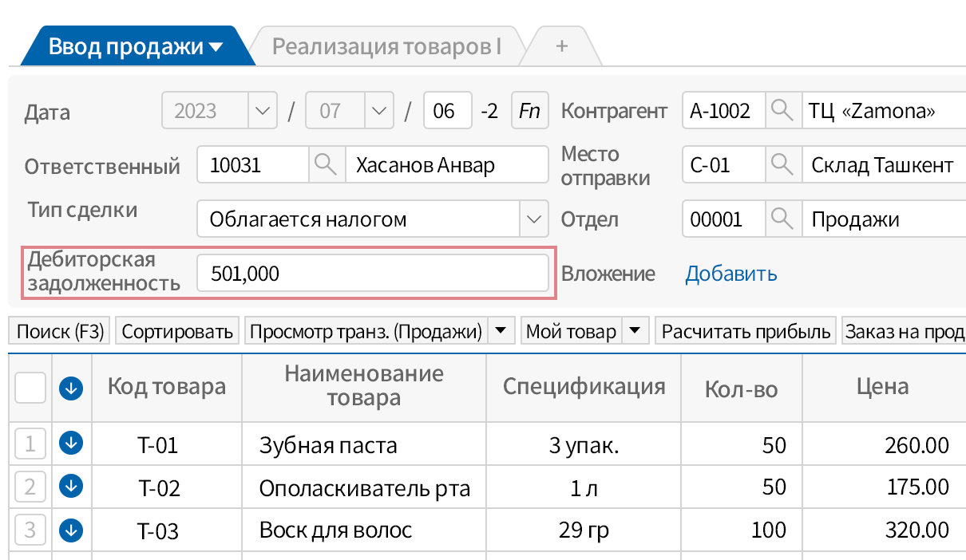Click the blue arrow icon on Ополаскиватель рта row
The height and width of the screenshot is (560, 966).
(71, 487)
